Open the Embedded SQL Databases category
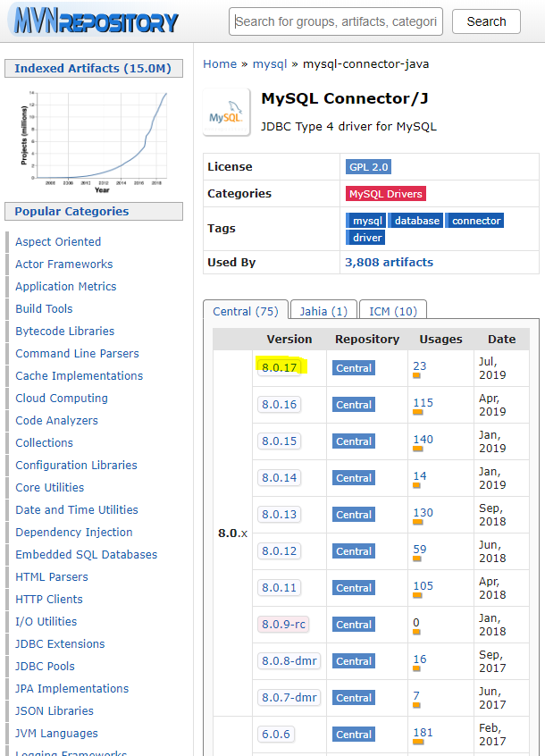Viewport: 545px width, 756px height. pos(87,554)
